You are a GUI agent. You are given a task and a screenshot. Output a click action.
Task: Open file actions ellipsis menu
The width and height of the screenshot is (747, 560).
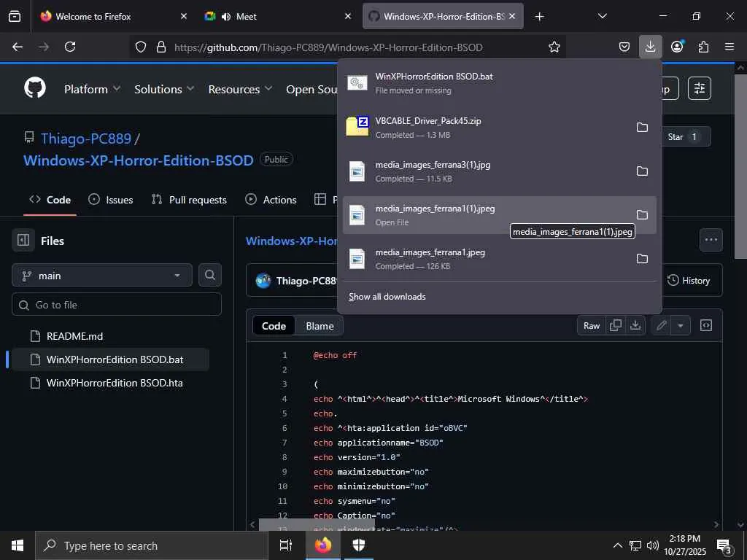pos(711,239)
